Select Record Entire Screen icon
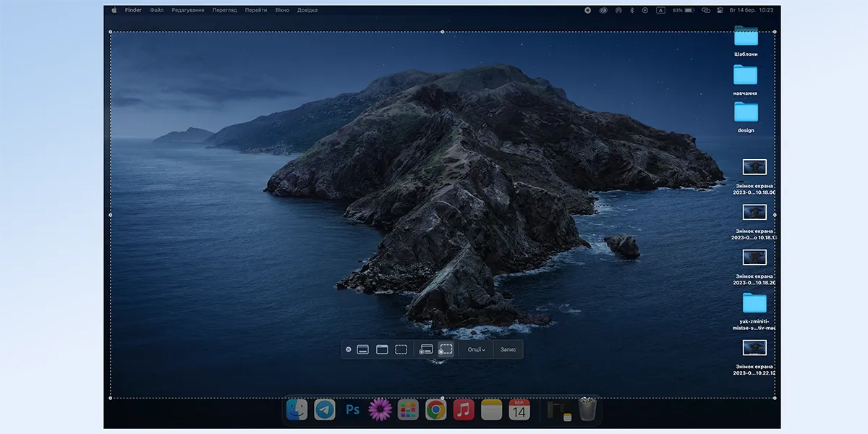This screenshot has height=434, width=868. [x=426, y=349]
